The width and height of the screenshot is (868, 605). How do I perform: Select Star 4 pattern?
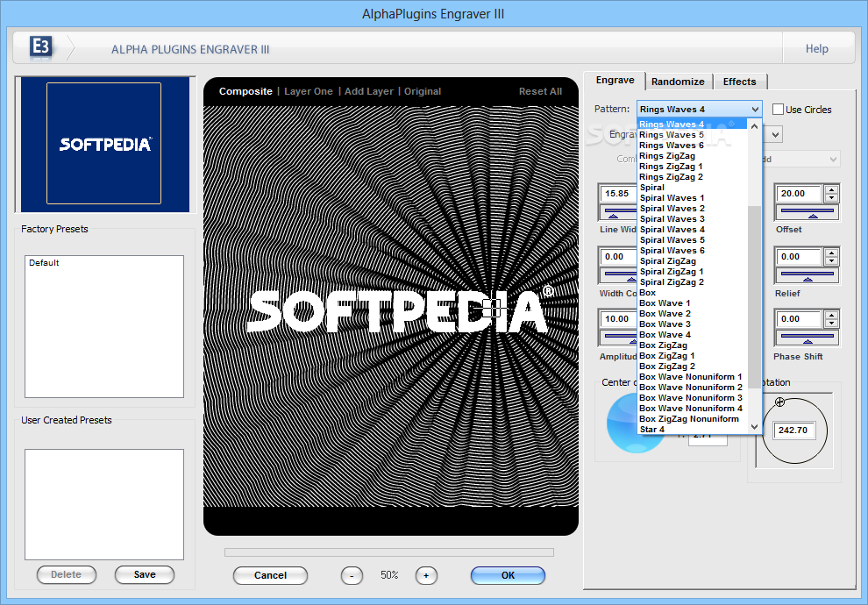pos(693,429)
